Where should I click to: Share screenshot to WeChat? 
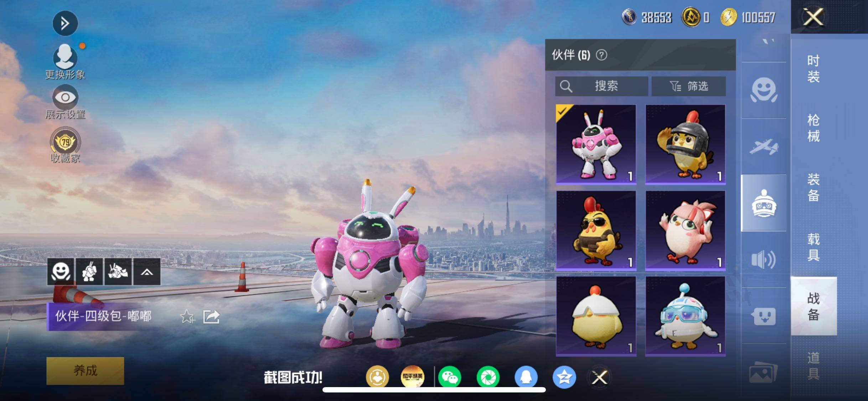(x=450, y=377)
